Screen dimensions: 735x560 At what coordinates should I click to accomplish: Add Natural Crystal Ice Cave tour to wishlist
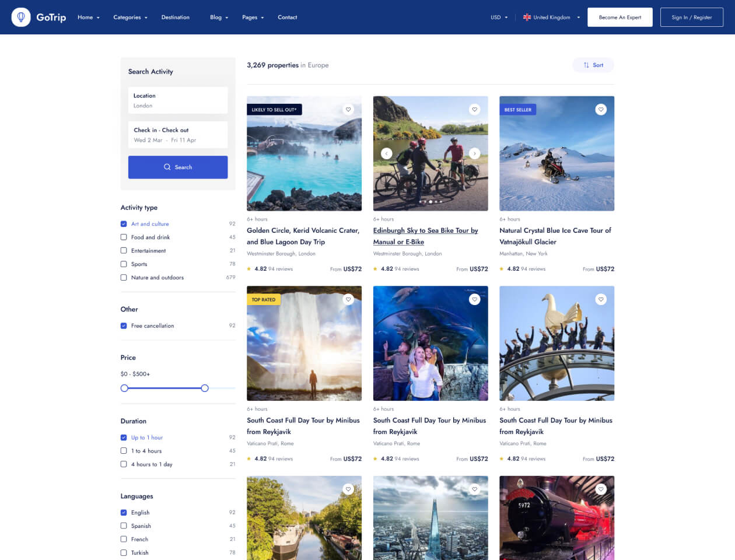point(601,110)
